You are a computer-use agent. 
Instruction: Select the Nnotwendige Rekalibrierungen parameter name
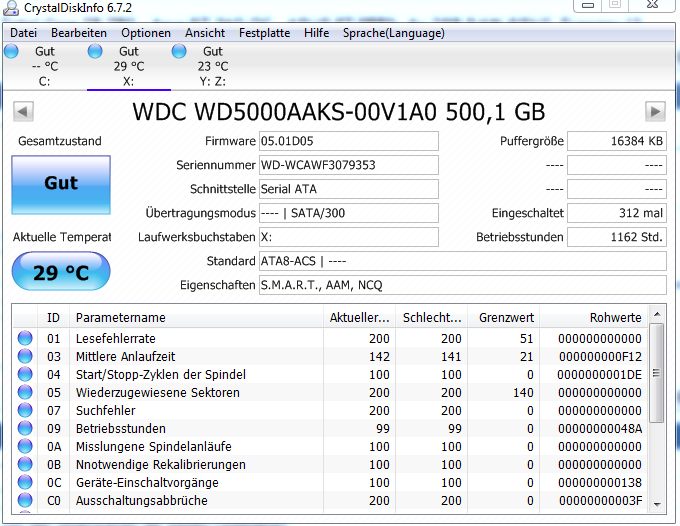(161, 464)
